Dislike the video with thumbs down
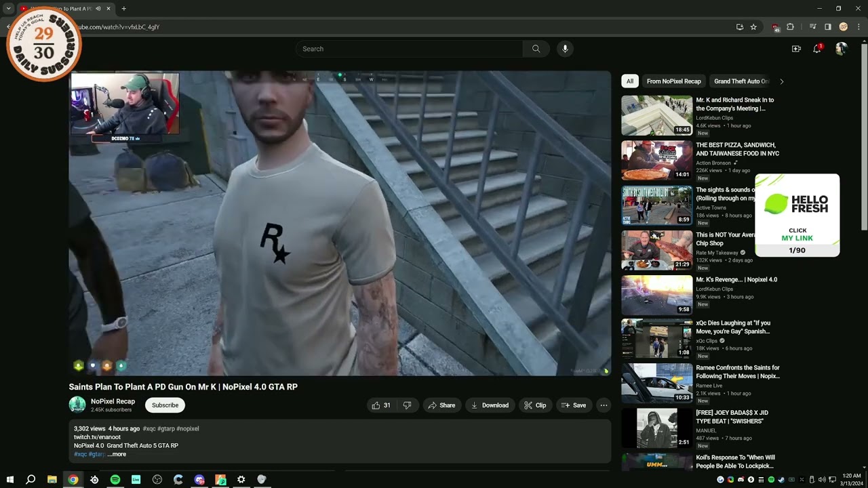 point(407,405)
